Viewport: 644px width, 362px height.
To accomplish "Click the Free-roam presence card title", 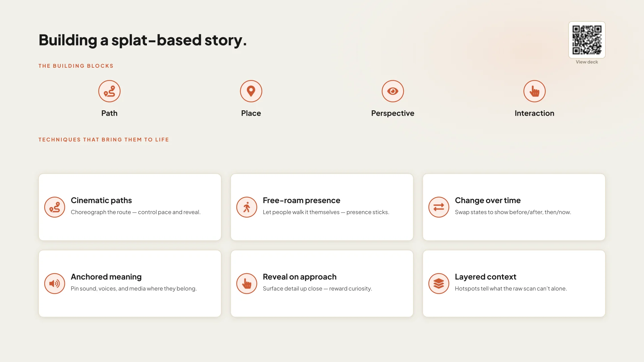I will pyautogui.click(x=302, y=200).
